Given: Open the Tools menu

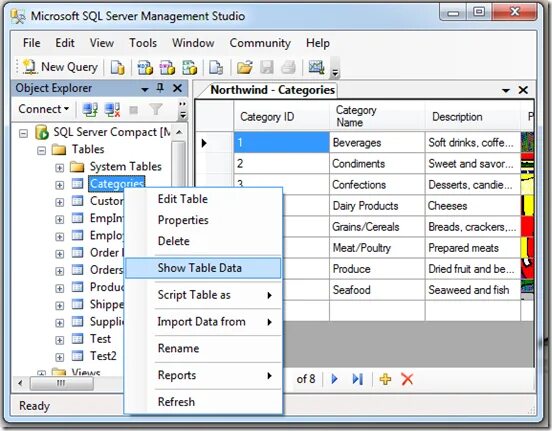Looking at the screenshot, I should (143, 43).
